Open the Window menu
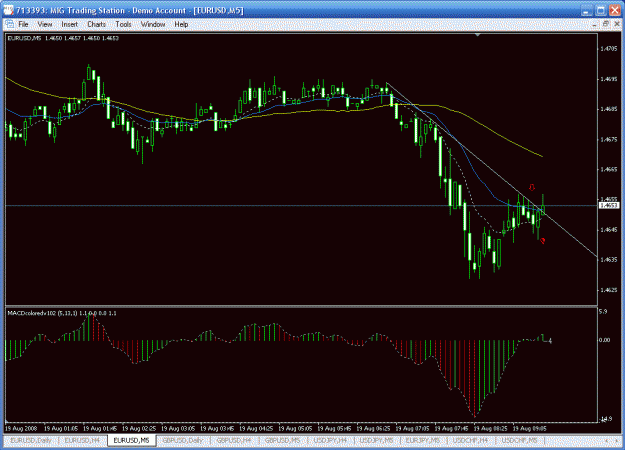625x450 pixels. tap(153, 24)
